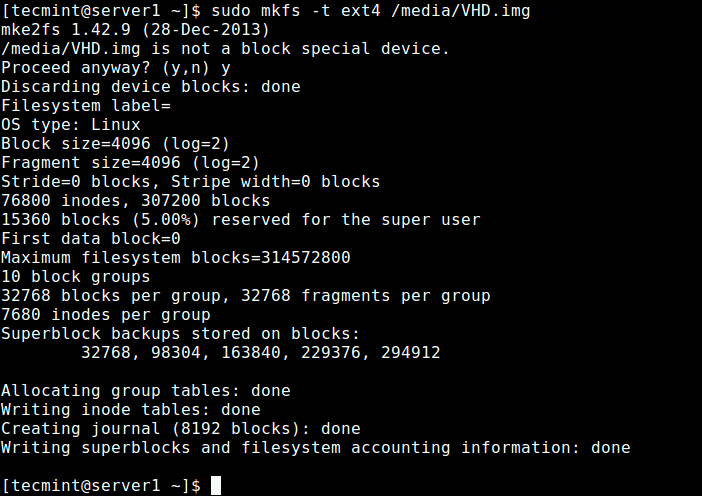702x496 pixels.
Task: Click the '7680 inodes per group' line
Action: point(106,315)
